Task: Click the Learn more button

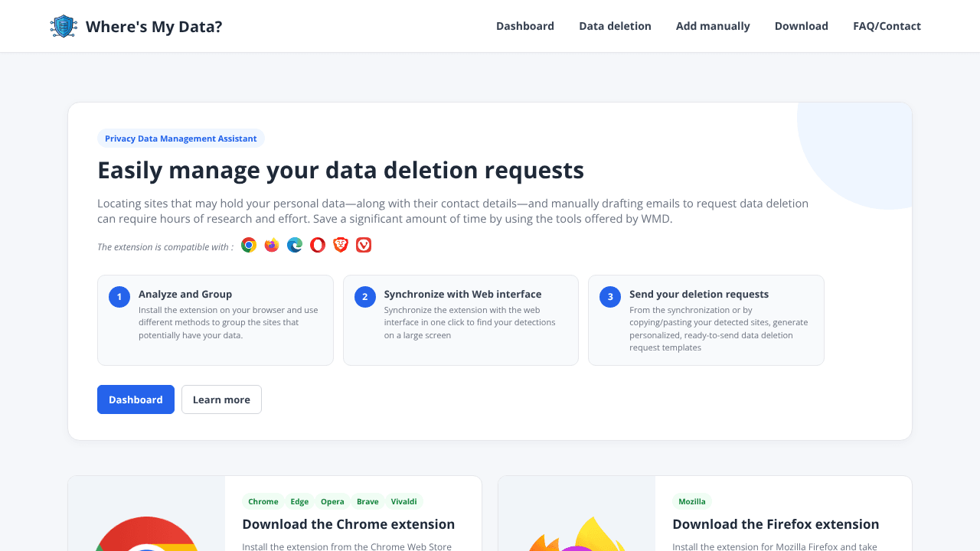Action: coord(221,399)
